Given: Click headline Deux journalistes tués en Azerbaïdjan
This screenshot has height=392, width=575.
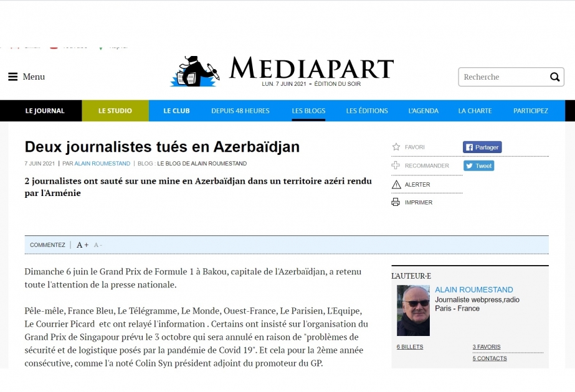Looking at the screenshot, I should pos(162,147).
